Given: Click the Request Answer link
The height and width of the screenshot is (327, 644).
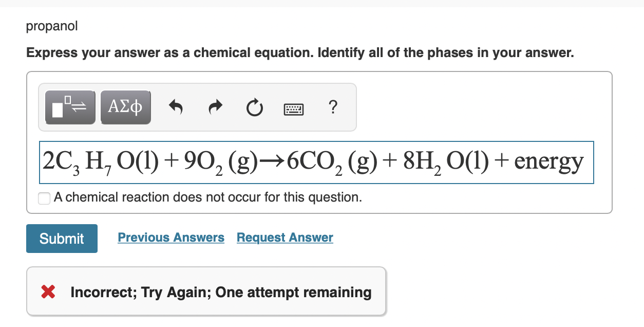Looking at the screenshot, I should [x=285, y=237].
